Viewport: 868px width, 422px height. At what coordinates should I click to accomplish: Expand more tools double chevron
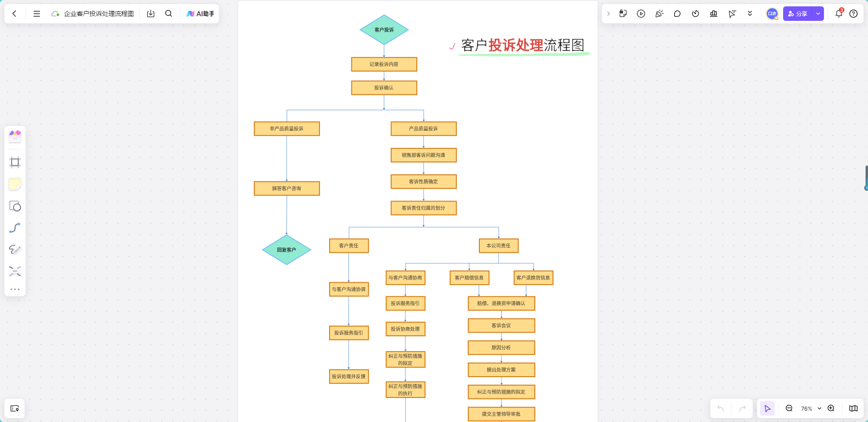(750, 14)
